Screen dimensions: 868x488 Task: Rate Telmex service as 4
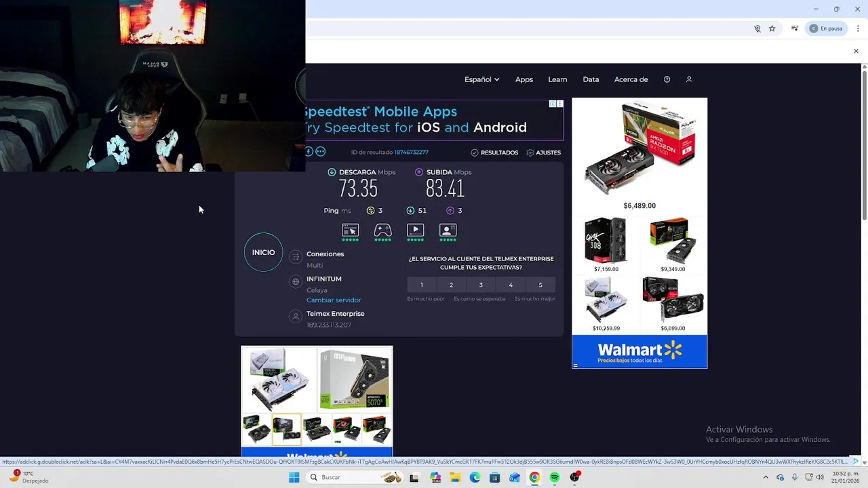point(511,285)
